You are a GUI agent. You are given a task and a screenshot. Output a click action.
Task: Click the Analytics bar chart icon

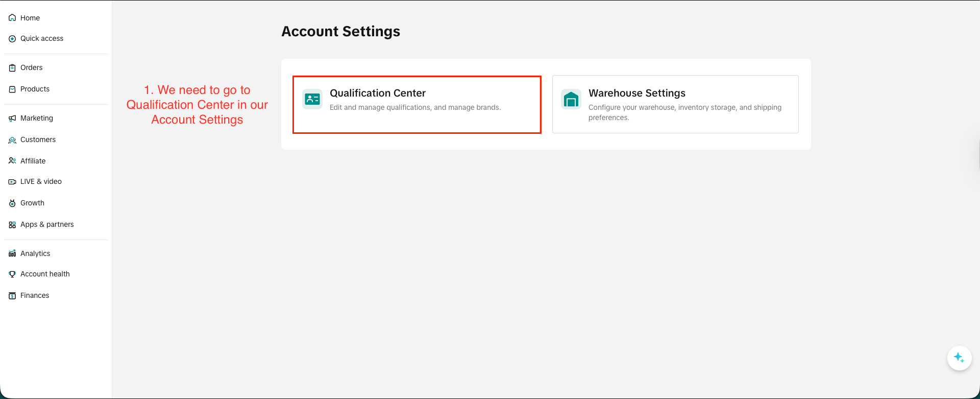click(x=12, y=253)
